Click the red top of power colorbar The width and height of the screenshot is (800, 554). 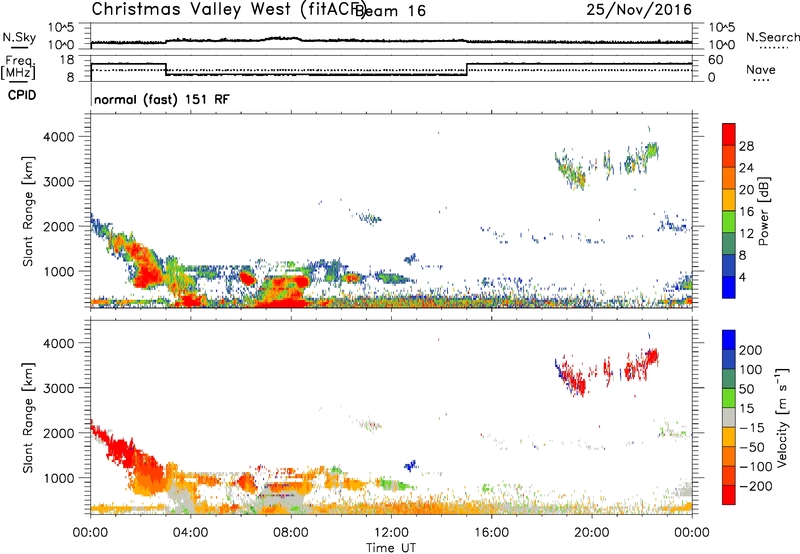tap(729, 134)
